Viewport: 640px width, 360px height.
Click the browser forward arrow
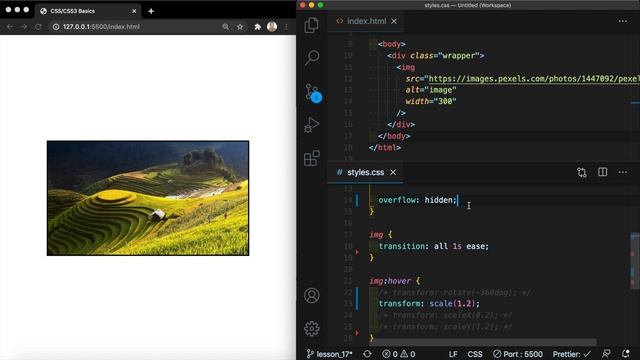click(x=24, y=27)
